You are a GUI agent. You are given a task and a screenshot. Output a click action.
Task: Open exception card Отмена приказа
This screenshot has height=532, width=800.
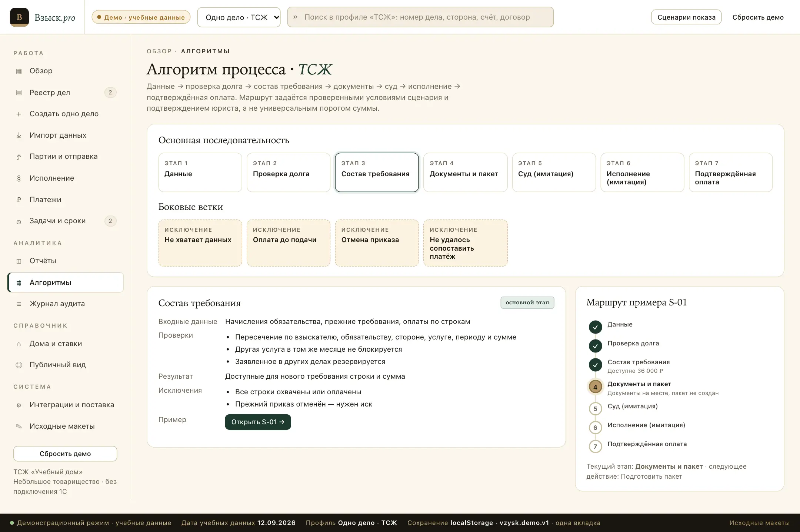click(x=377, y=243)
